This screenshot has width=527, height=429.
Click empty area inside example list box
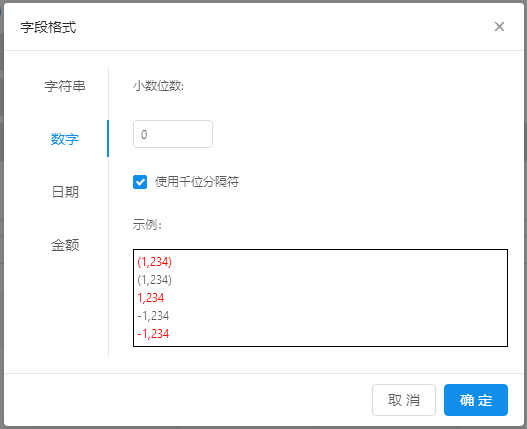pyautogui.click(x=336, y=298)
